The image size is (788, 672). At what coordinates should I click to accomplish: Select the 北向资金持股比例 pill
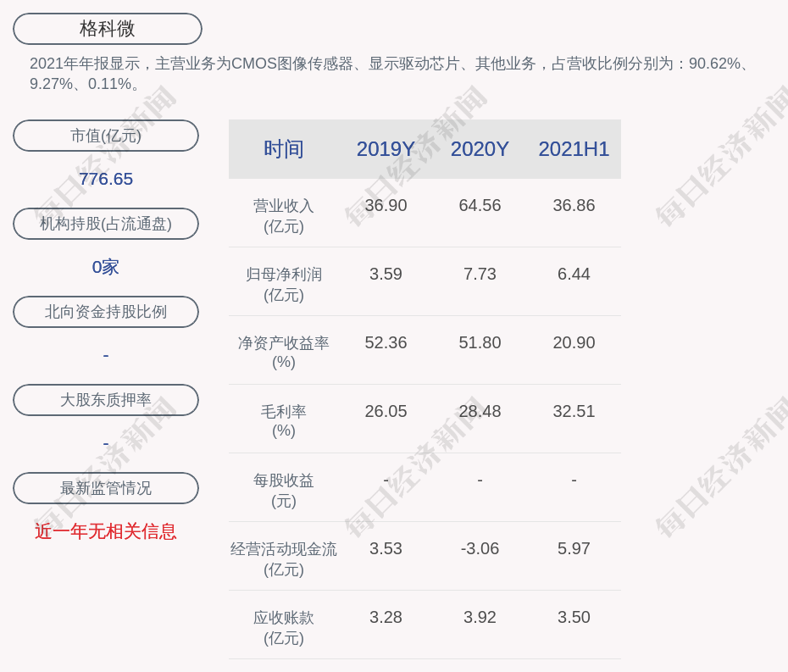click(x=106, y=312)
